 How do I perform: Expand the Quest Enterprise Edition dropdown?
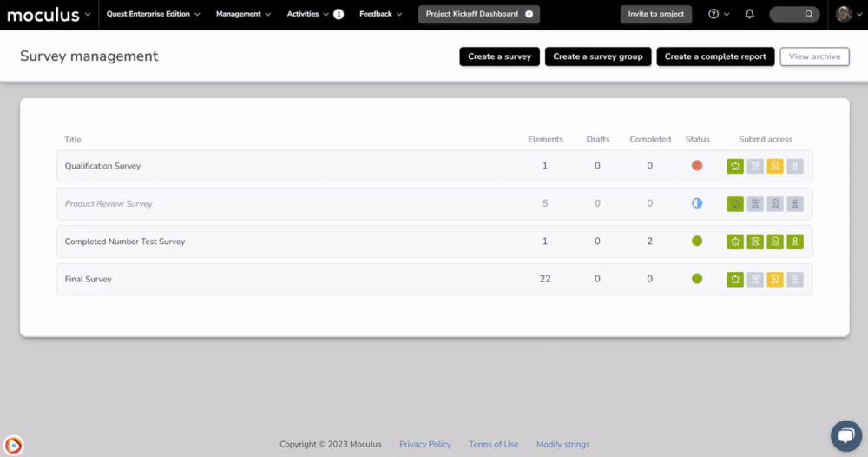pyautogui.click(x=153, y=14)
